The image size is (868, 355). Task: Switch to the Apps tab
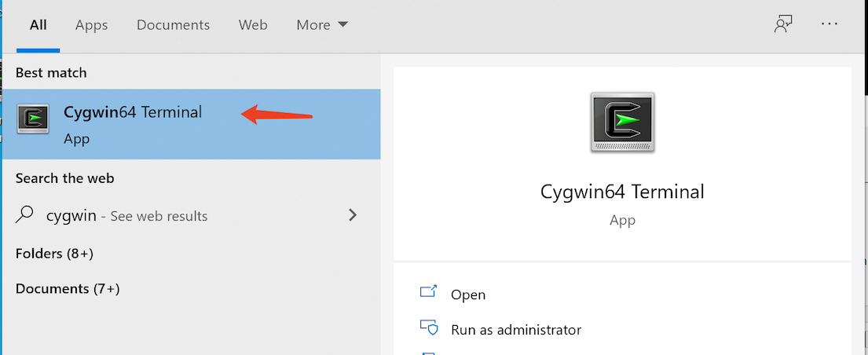point(91,25)
